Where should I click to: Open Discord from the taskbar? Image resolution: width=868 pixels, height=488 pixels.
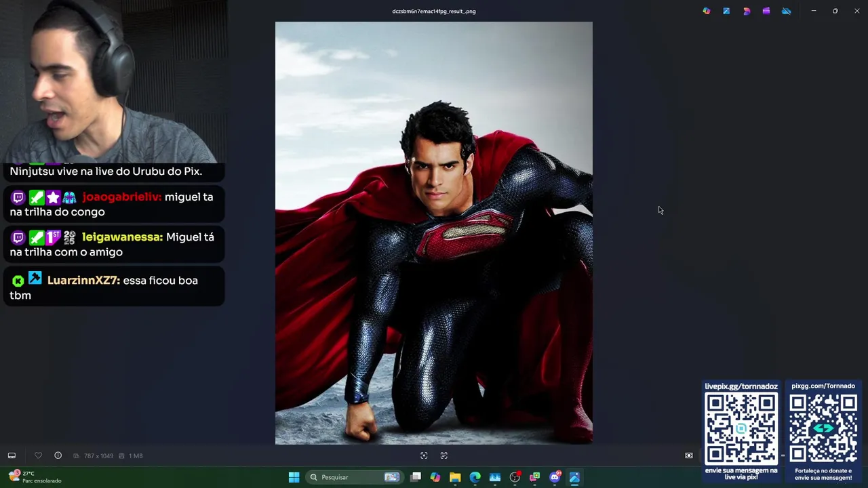point(555,477)
